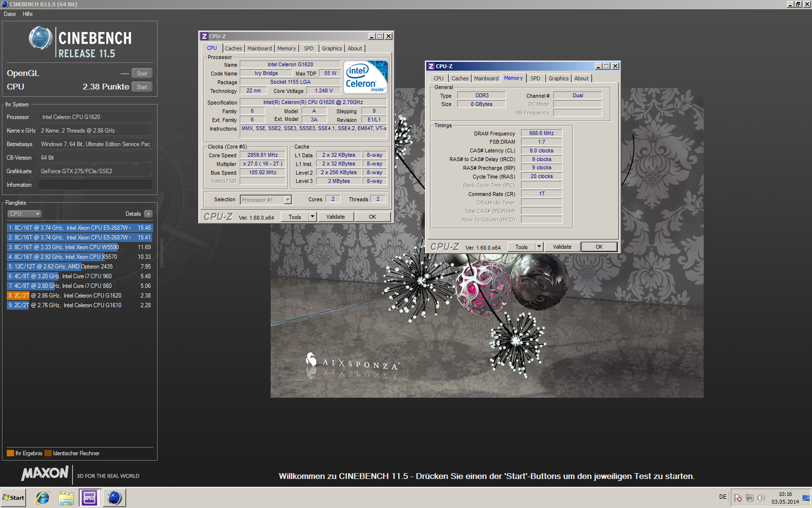Click the Intel Celeron logo in CPU-Z
The height and width of the screenshot is (508, 812).
coord(365,76)
